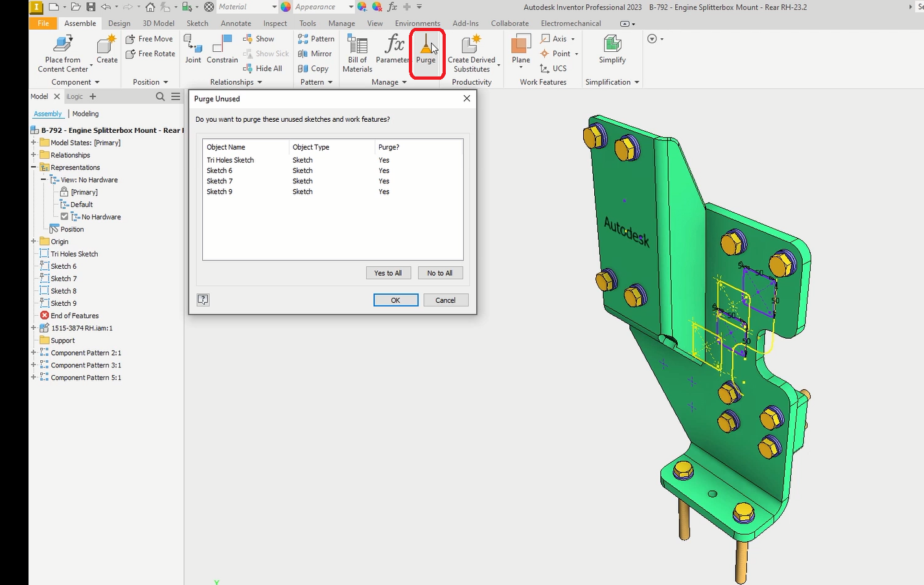Undo the last action

coord(106,7)
